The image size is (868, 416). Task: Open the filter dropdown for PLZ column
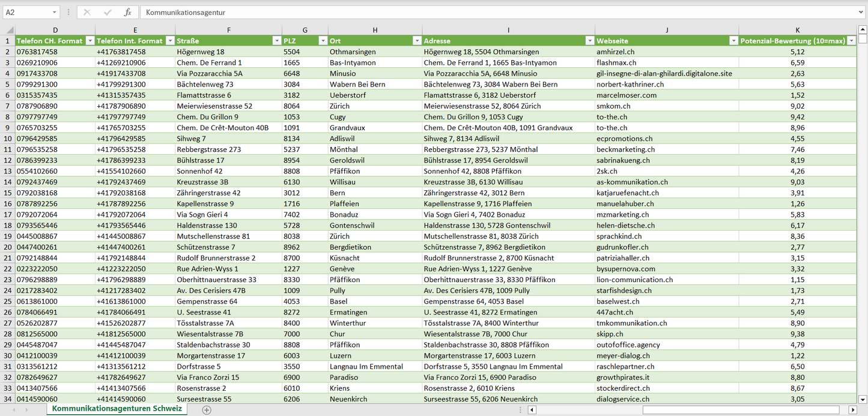coord(322,41)
